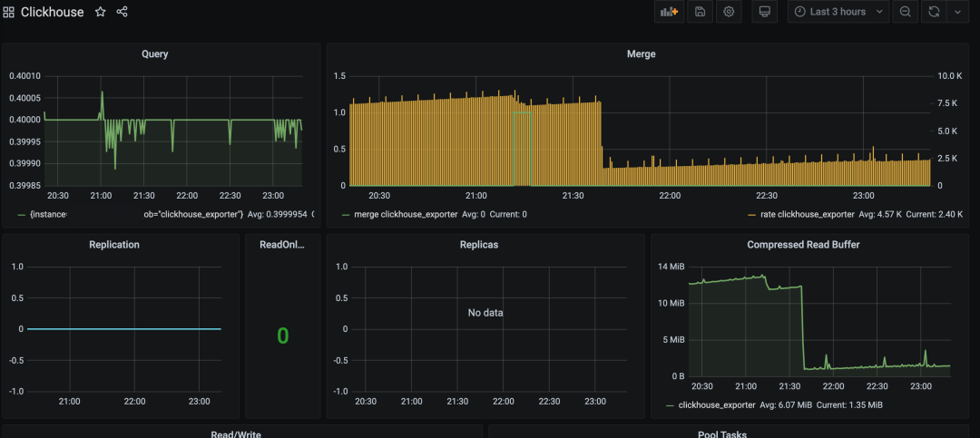Click the Clickhouse dashboard title
The height and width of the screenshot is (438, 980).
click(x=53, y=13)
